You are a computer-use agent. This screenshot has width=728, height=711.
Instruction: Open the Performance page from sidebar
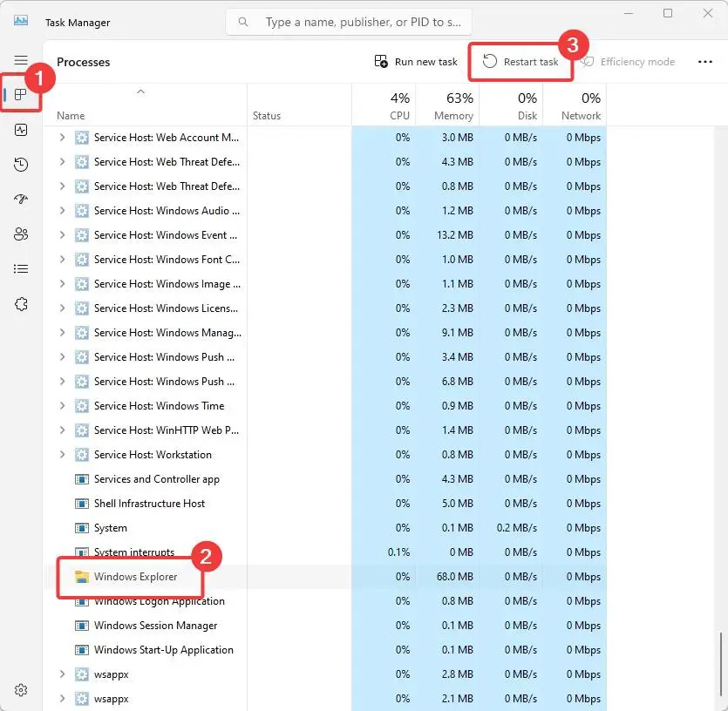21,130
